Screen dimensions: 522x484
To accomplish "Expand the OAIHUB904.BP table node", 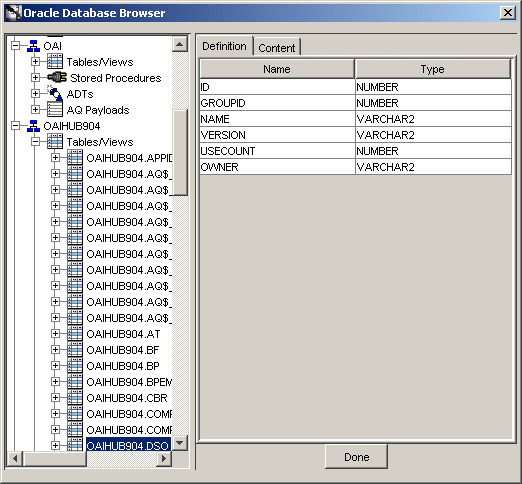I will pyautogui.click(x=55, y=365).
